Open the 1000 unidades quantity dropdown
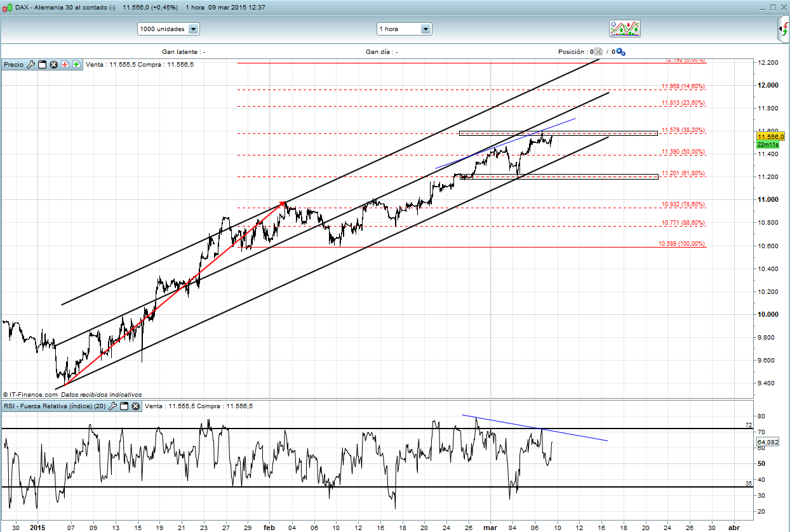Viewport: 790px width, 532px height. point(168,29)
